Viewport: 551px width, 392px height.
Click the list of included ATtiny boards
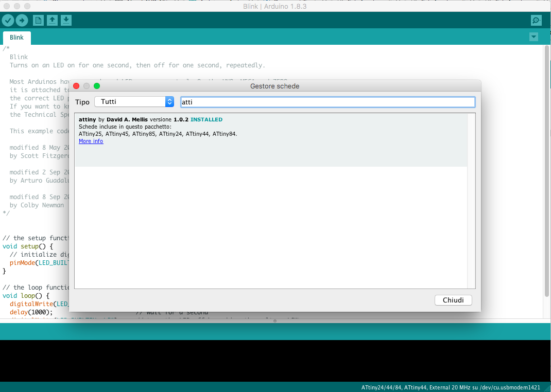click(158, 134)
